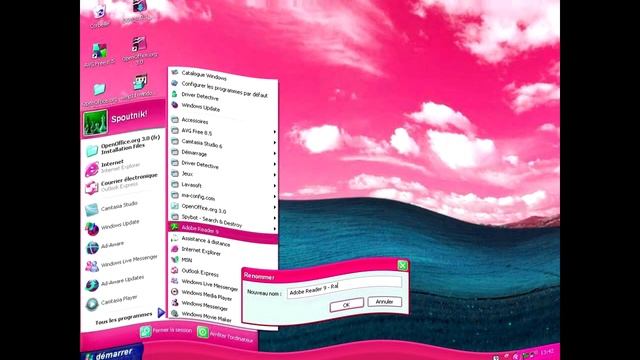
Task: Click the taskbar clock showing 13:42
Action: point(547,352)
